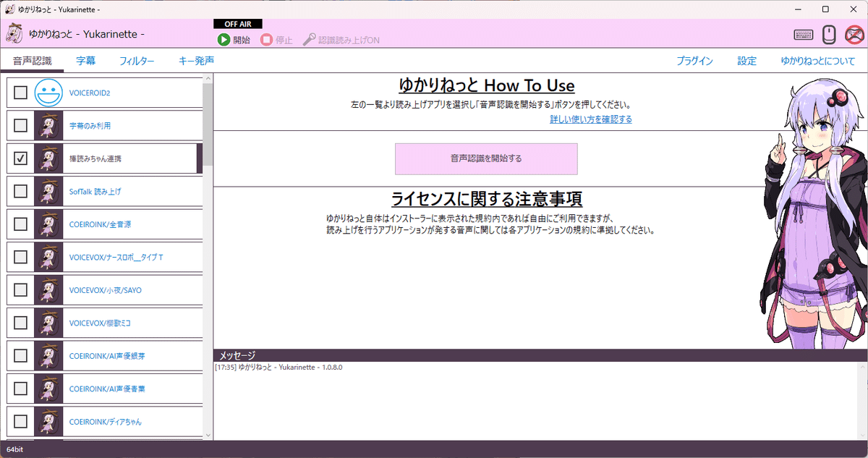
Task: Click the 認識読み上げON microphone icon
Action: click(310, 40)
